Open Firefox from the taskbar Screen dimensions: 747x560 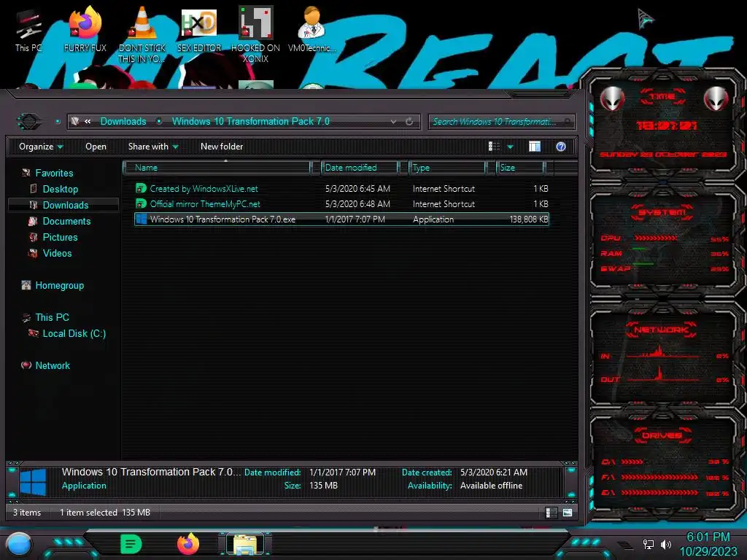click(x=188, y=544)
